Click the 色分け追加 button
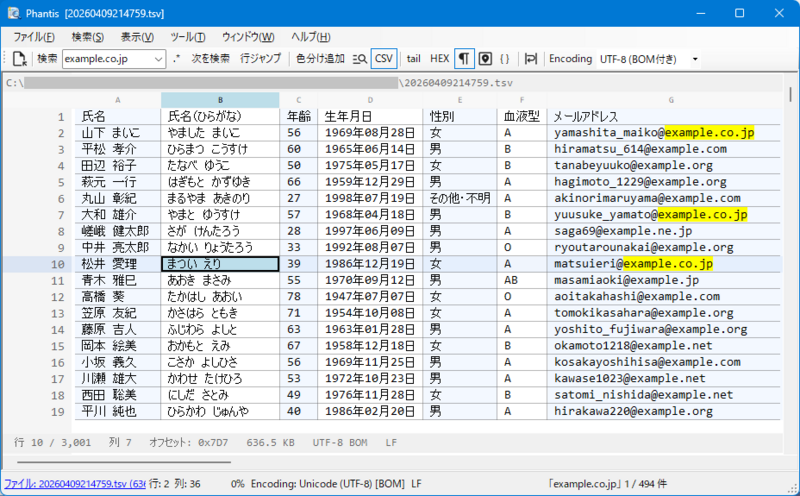This screenshot has width=800, height=496. pos(320,59)
